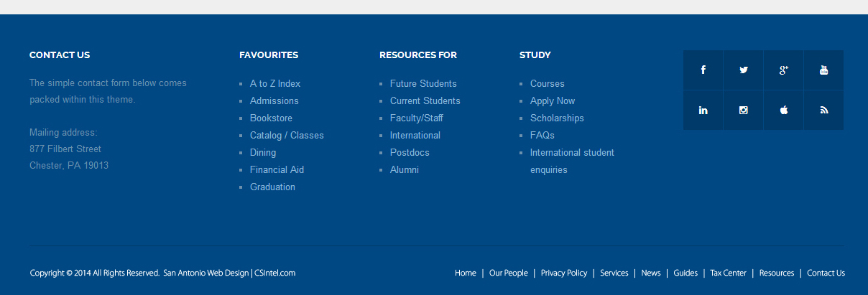The height and width of the screenshot is (295, 868).
Task: Open the Instagram icon
Action: pyautogui.click(x=743, y=110)
